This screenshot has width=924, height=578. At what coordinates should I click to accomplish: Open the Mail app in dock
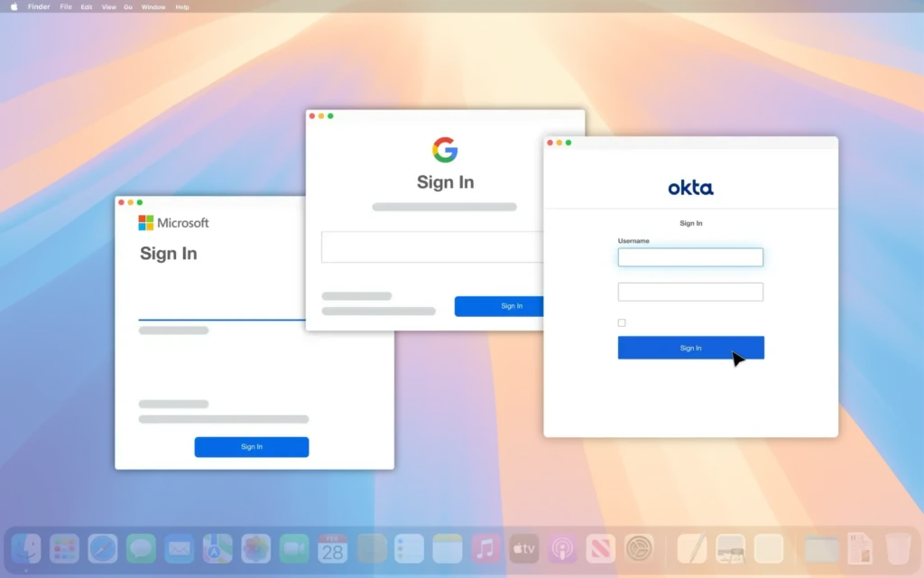pyautogui.click(x=180, y=548)
